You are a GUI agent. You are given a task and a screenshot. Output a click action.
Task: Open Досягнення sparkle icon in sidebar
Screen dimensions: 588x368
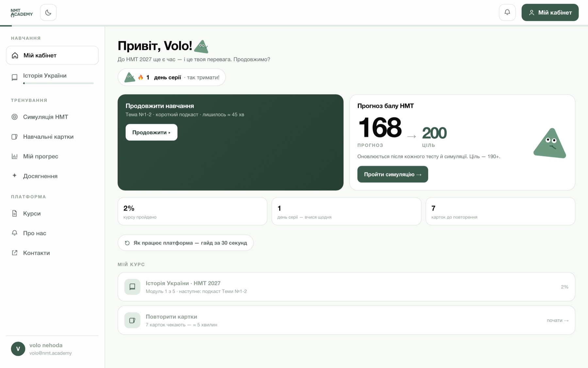14,176
